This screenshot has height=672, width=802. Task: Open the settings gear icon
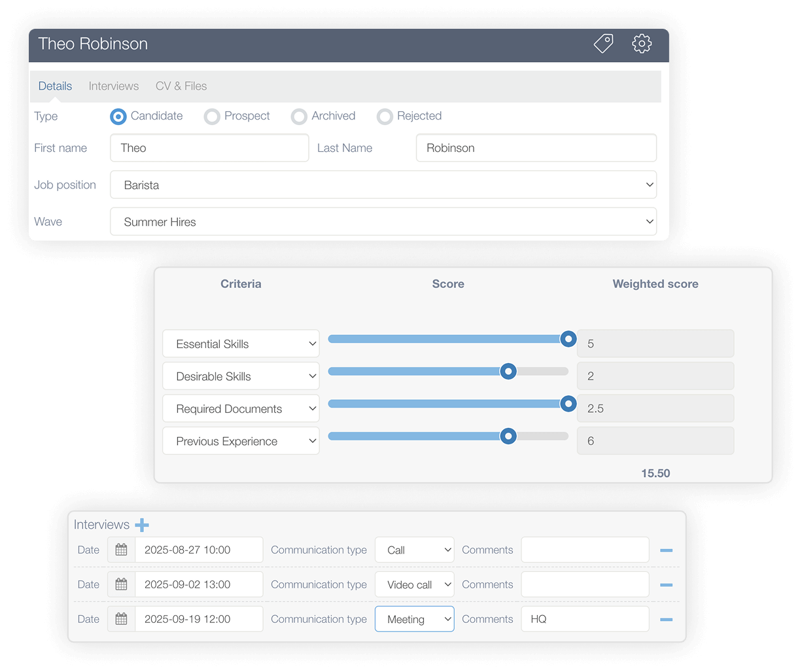(642, 44)
